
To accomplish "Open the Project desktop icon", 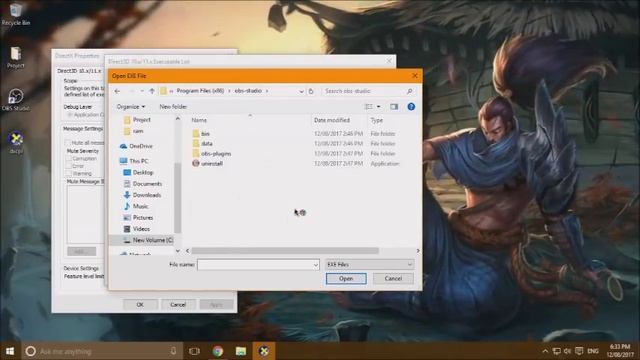I will coord(16,57).
